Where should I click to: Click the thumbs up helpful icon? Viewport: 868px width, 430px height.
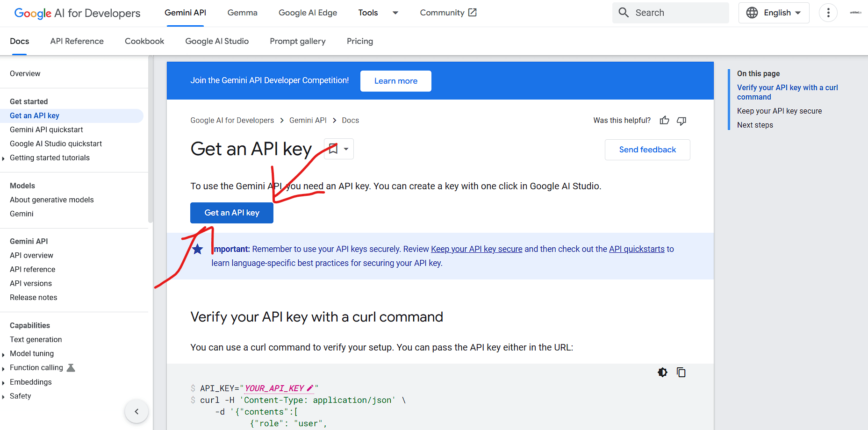[664, 121]
